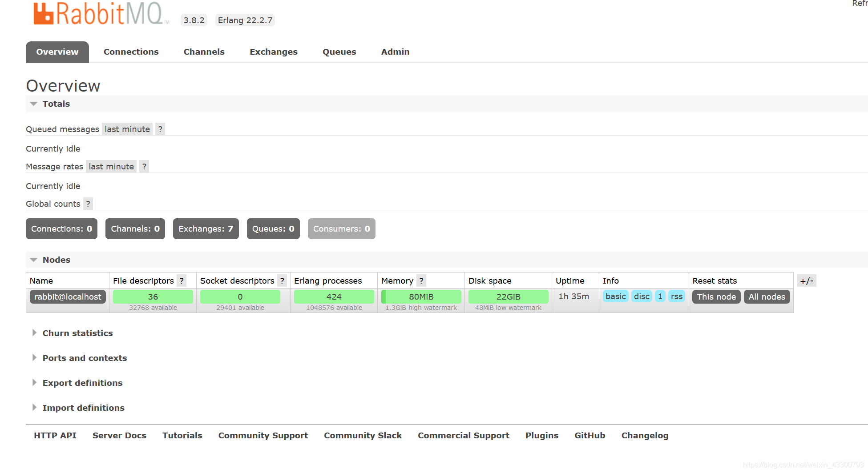This screenshot has height=473, width=868.
Task: Change Message rates last minute range
Action: pyautogui.click(x=111, y=167)
